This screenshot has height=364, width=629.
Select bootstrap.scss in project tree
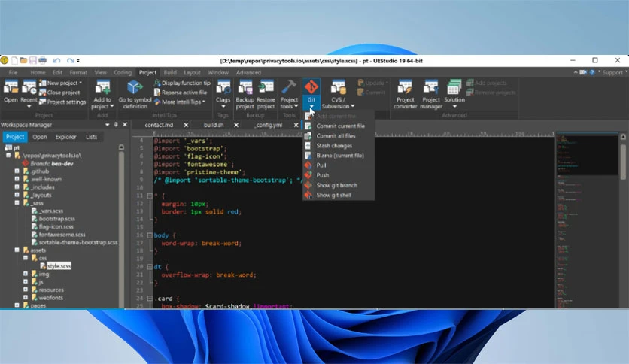point(56,219)
